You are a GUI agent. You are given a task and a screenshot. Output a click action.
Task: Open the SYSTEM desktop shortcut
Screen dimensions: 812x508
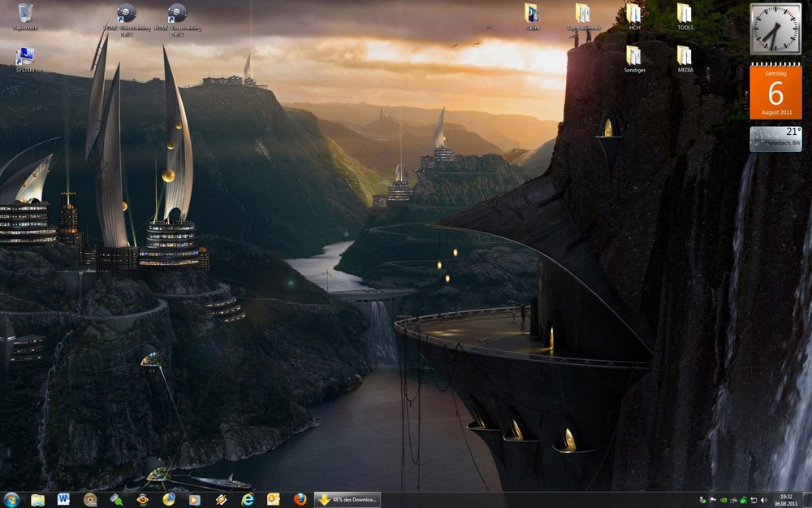pyautogui.click(x=25, y=57)
